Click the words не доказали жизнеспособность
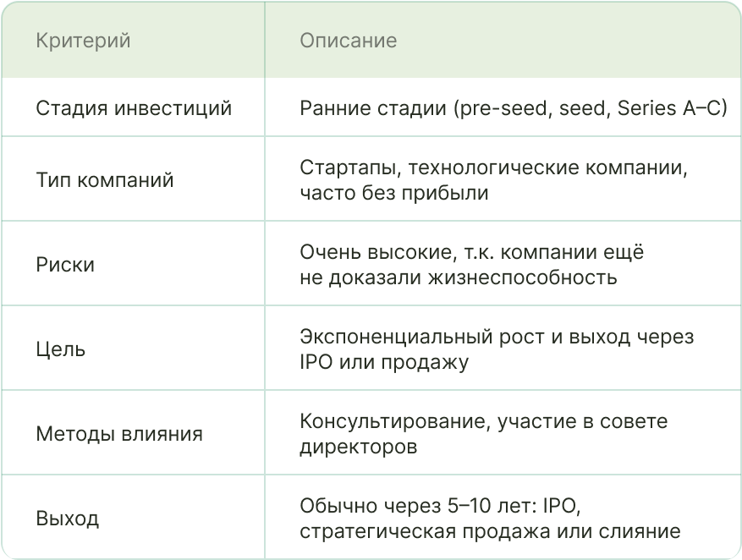Viewport: 742px width, 560px height. click(458, 277)
